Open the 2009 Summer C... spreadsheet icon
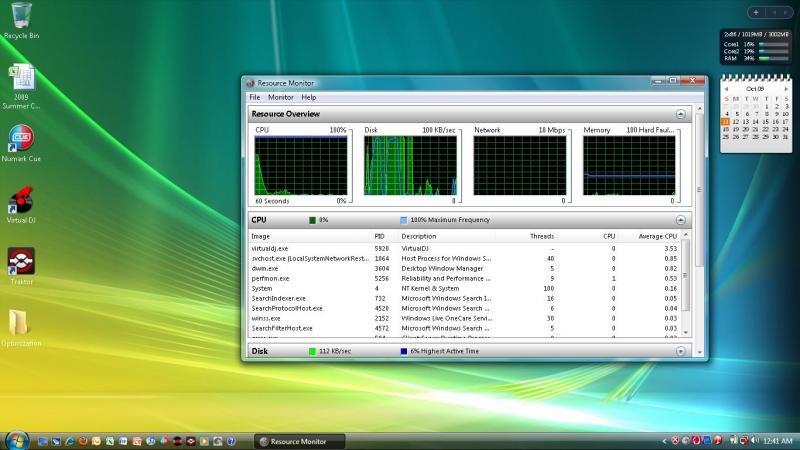This screenshot has height=450, width=800. tap(21, 86)
